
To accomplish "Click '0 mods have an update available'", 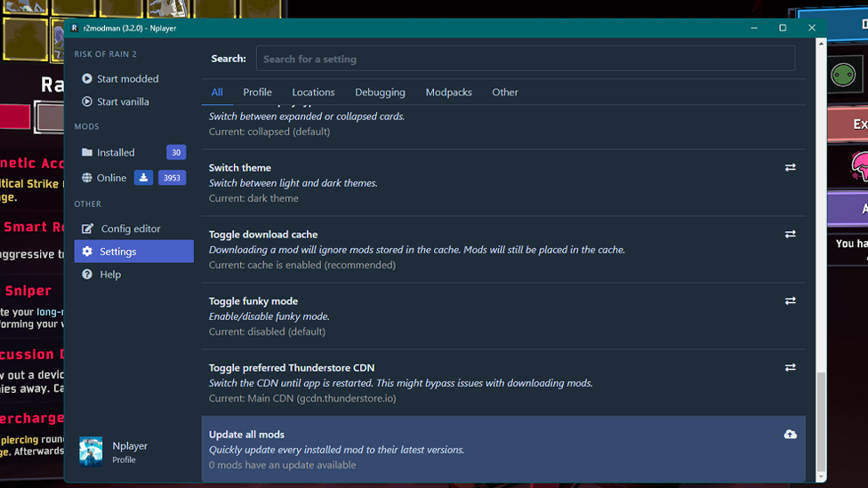I will [x=282, y=465].
